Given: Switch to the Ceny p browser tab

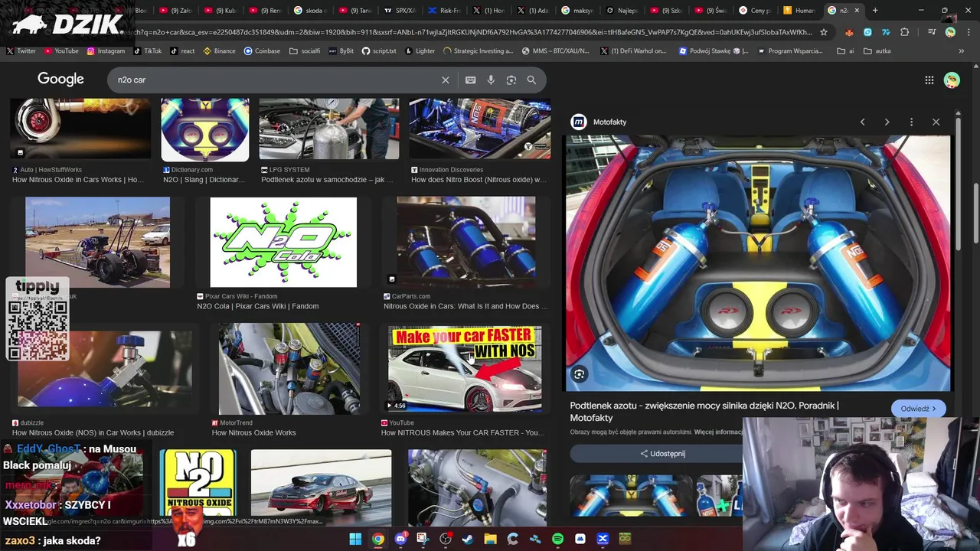Looking at the screenshot, I should [x=754, y=11].
